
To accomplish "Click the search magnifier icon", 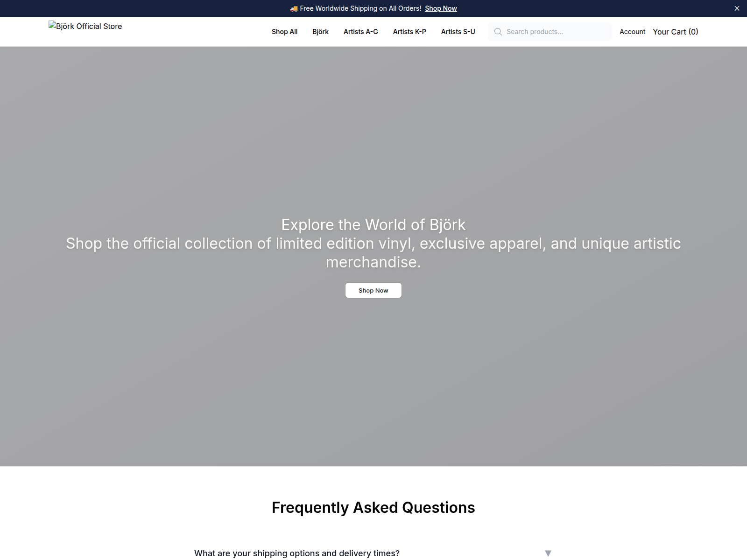I will pyautogui.click(x=498, y=32).
